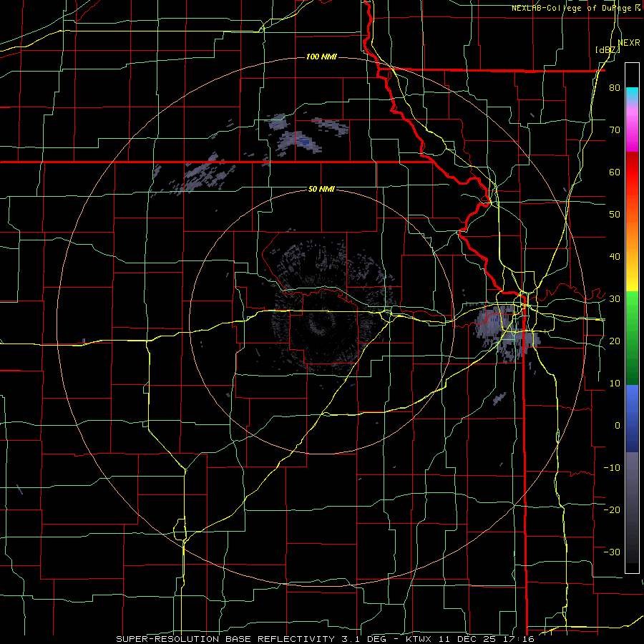Click the -20 value on the dBZ scale

[612, 509]
